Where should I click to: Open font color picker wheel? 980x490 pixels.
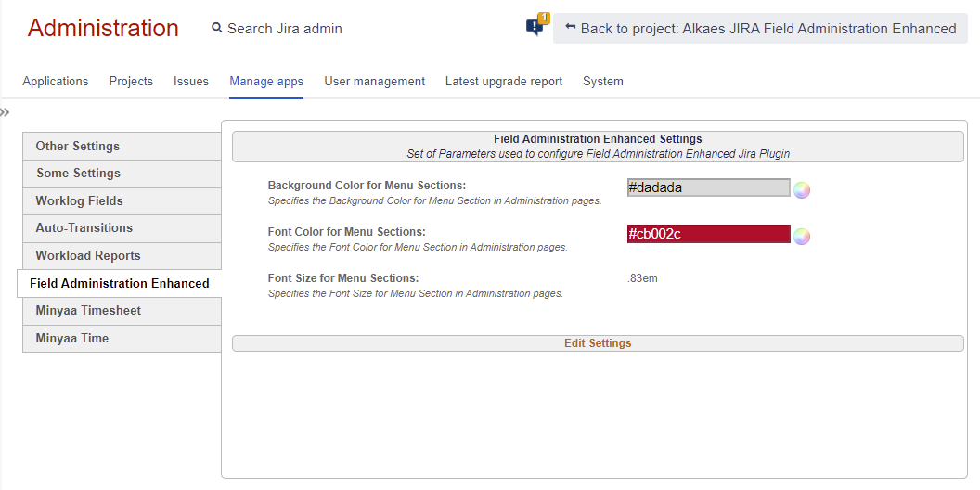coord(802,237)
